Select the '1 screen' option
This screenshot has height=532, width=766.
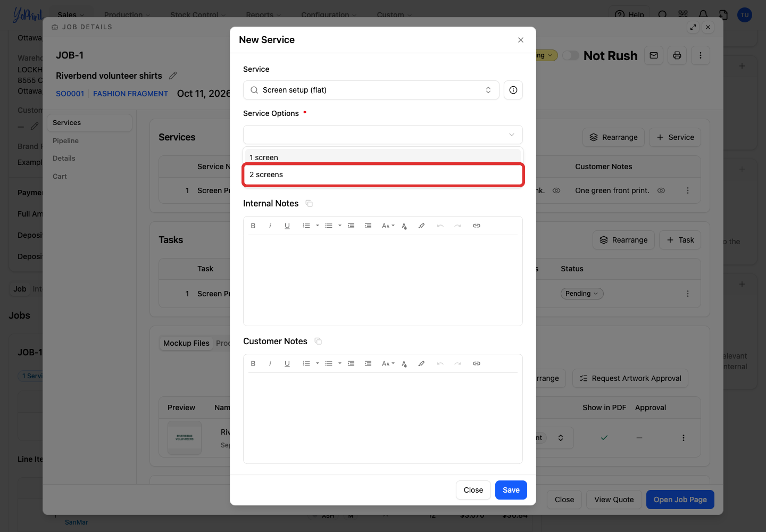(383, 157)
